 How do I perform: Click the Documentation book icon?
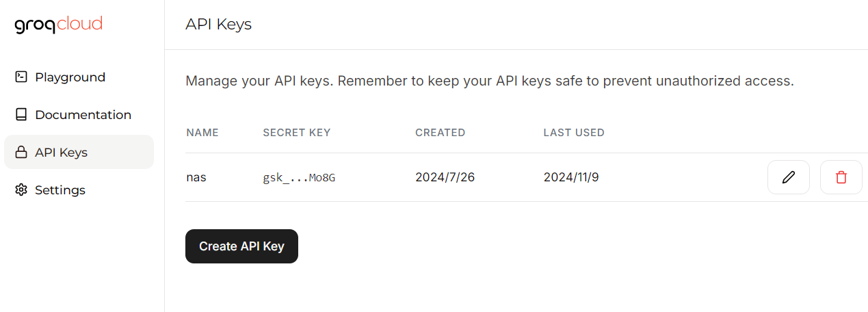point(21,115)
